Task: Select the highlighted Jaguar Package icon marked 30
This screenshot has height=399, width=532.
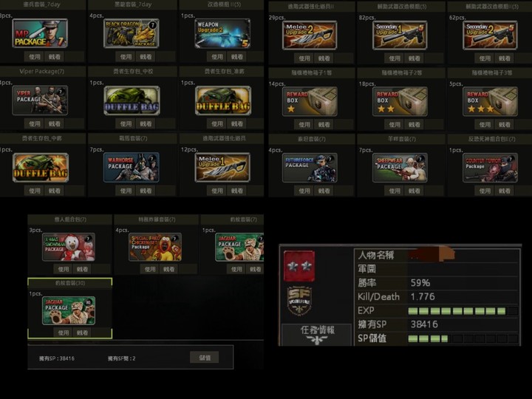Action: [x=69, y=310]
